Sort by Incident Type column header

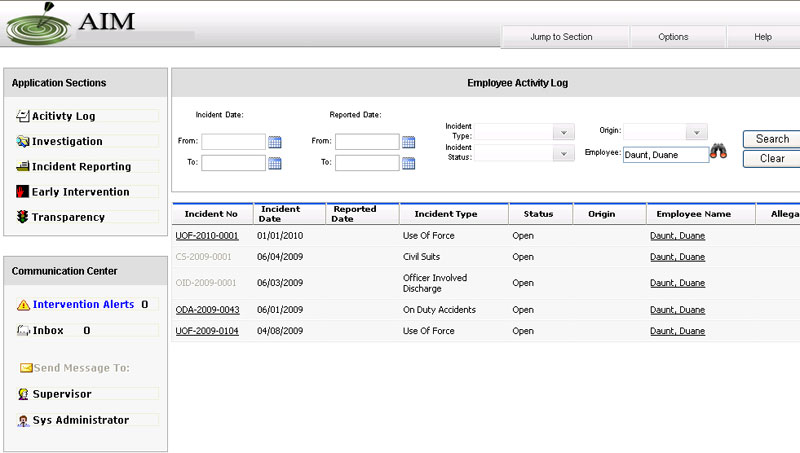coord(440,214)
